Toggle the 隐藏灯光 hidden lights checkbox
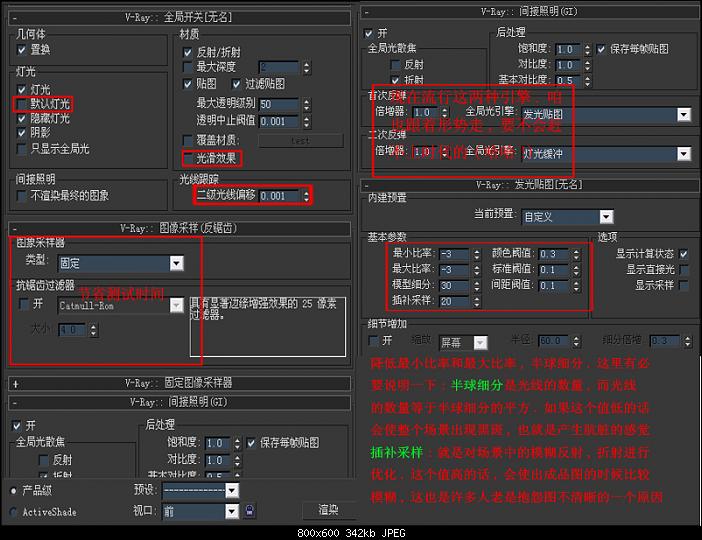 [21, 119]
